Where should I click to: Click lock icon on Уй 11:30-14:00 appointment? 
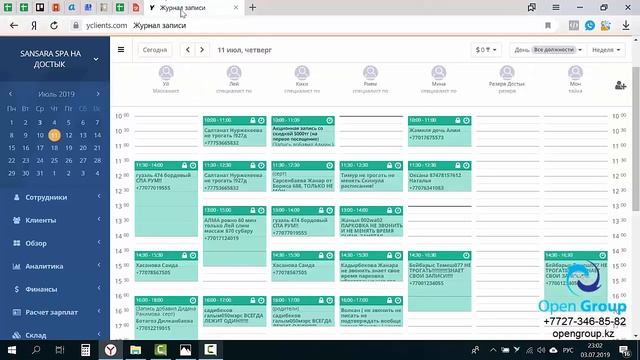pyautogui.click(x=184, y=165)
